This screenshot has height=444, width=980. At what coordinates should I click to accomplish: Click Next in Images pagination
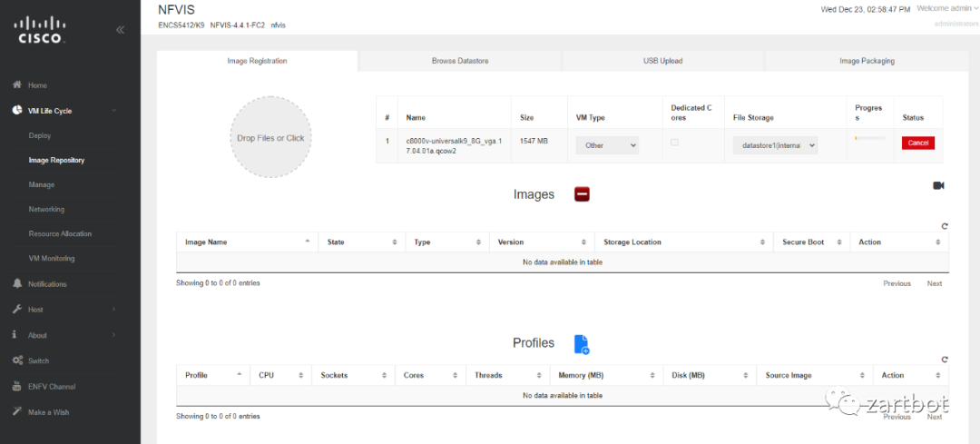pos(935,283)
